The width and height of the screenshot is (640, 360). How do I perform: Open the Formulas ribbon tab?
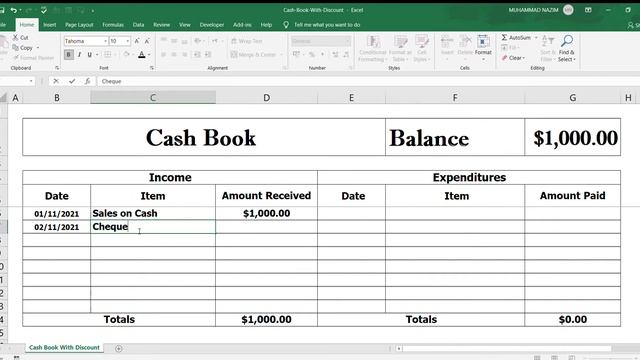click(x=113, y=25)
